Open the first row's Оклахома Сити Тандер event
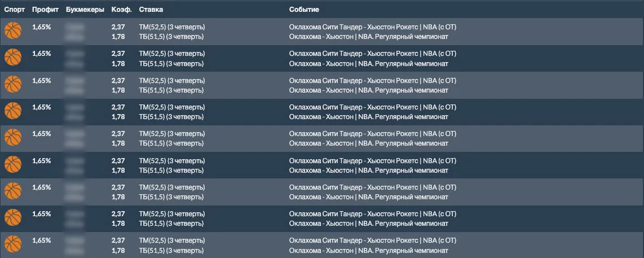The width and height of the screenshot is (644, 258). tap(372, 27)
